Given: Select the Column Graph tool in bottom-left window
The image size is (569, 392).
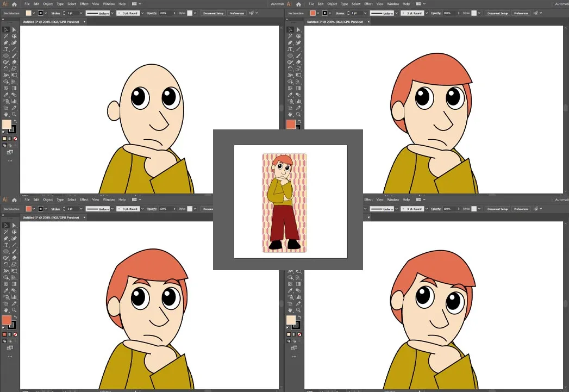Looking at the screenshot, I should pos(14,297).
